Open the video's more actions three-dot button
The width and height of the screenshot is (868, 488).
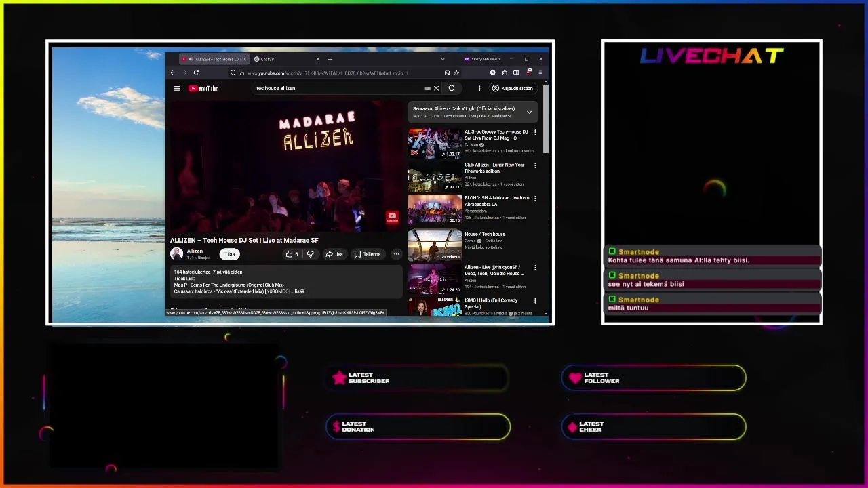[397, 254]
